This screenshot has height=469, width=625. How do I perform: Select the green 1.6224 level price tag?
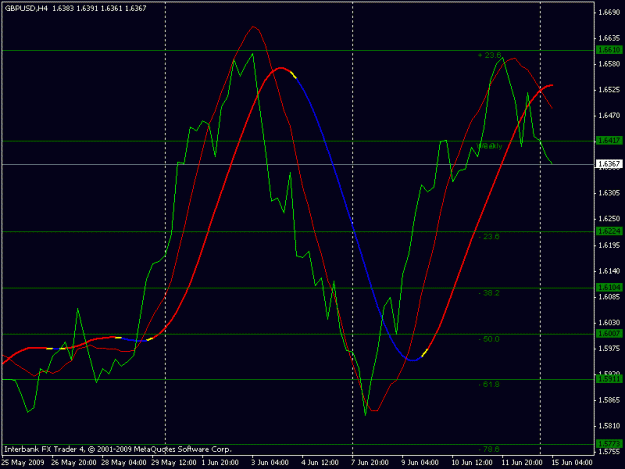609,231
